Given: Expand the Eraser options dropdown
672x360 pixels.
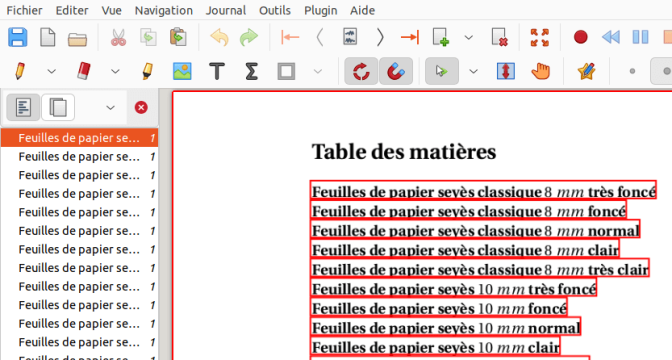Looking at the screenshot, I should pyautogui.click(x=115, y=71).
